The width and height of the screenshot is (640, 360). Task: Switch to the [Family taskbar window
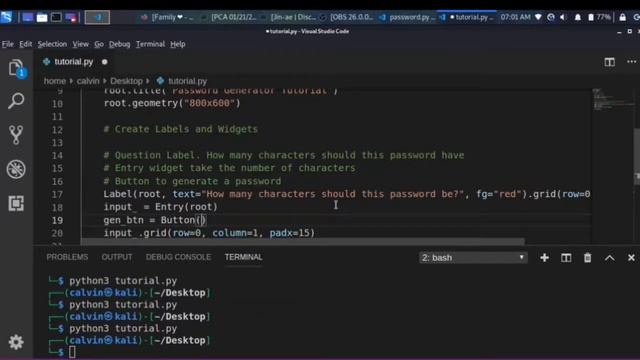167,17
